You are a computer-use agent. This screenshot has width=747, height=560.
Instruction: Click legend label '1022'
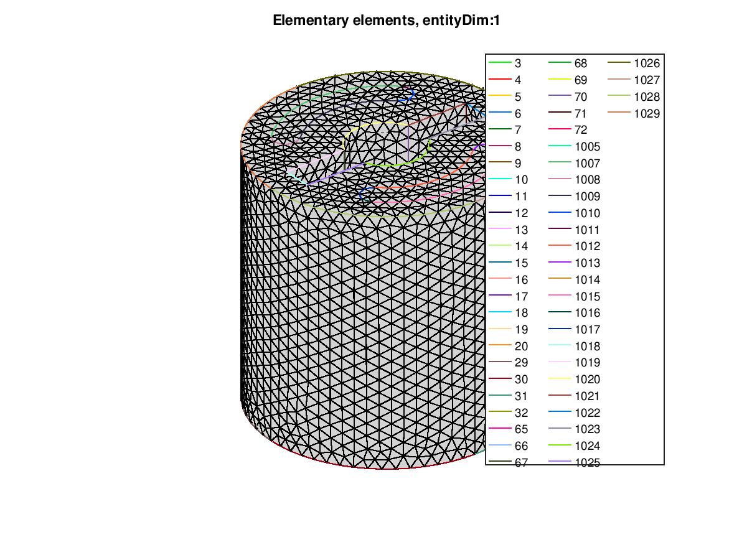[587, 413]
